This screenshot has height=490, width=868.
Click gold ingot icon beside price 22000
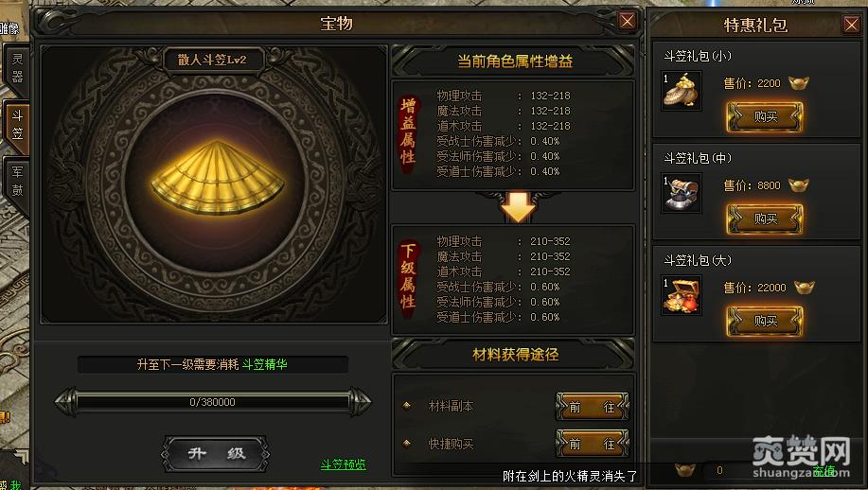click(804, 288)
